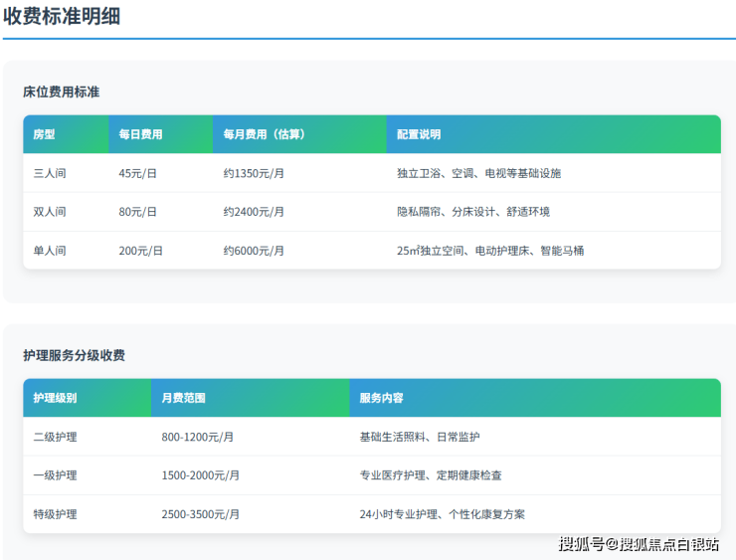Click the 服务内容 column header
This screenshot has height=560, width=736.
382,398
